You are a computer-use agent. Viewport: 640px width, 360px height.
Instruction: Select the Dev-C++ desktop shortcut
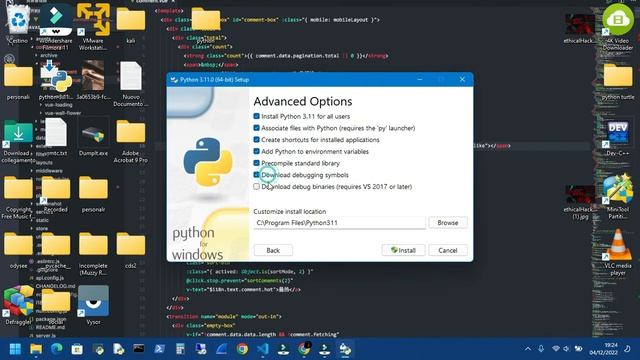[x=618, y=138]
